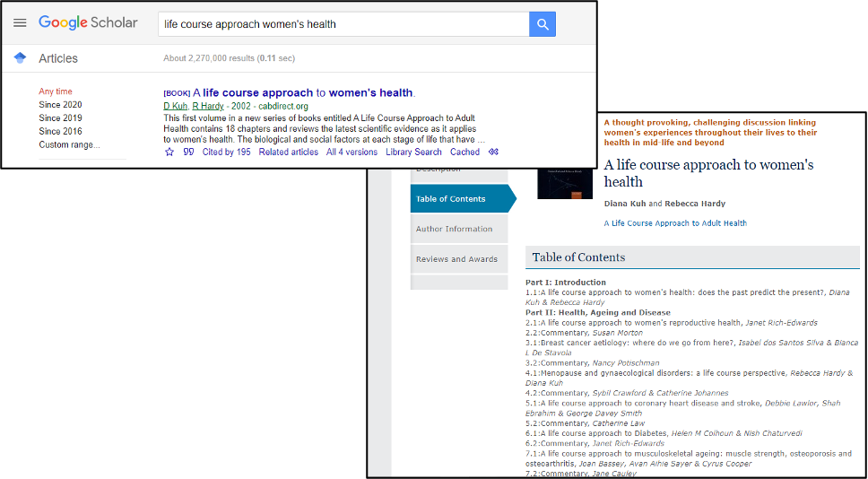
Task: Click the 6.2 Commentary by Janet Rich-Edwards
Action: tap(595, 443)
